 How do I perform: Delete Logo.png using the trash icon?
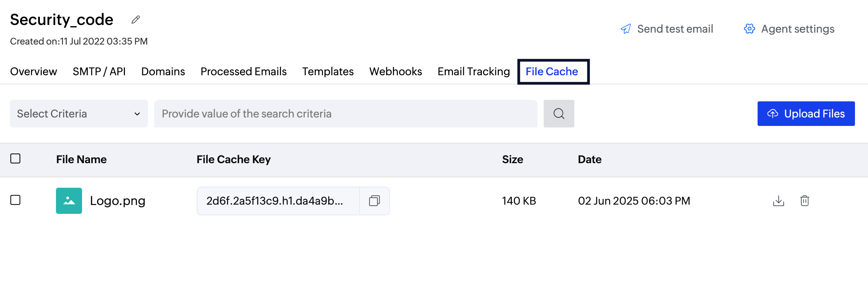804,201
